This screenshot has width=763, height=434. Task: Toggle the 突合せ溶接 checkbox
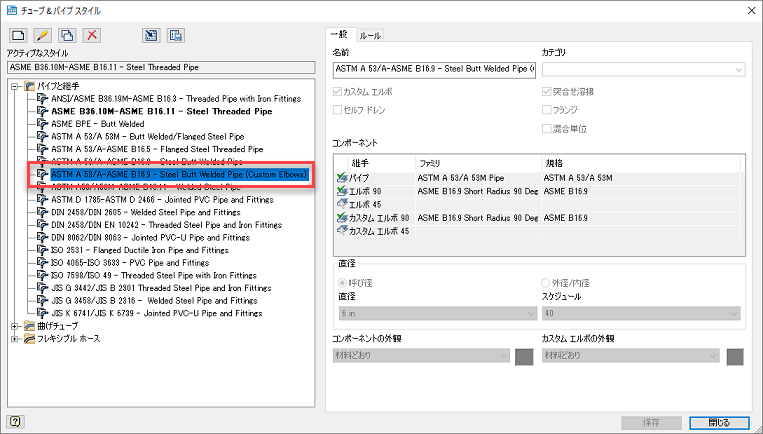tap(546, 91)
